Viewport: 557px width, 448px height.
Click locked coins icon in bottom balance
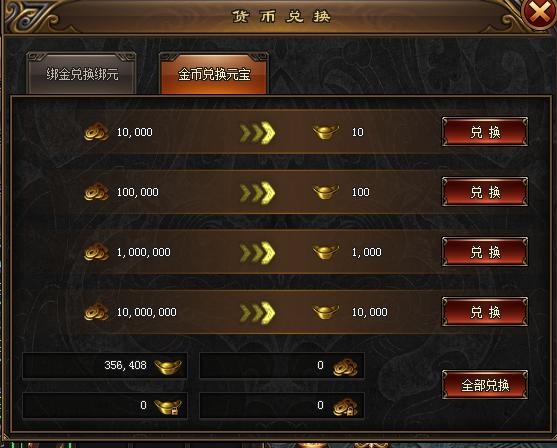click(x=345, y=407)
